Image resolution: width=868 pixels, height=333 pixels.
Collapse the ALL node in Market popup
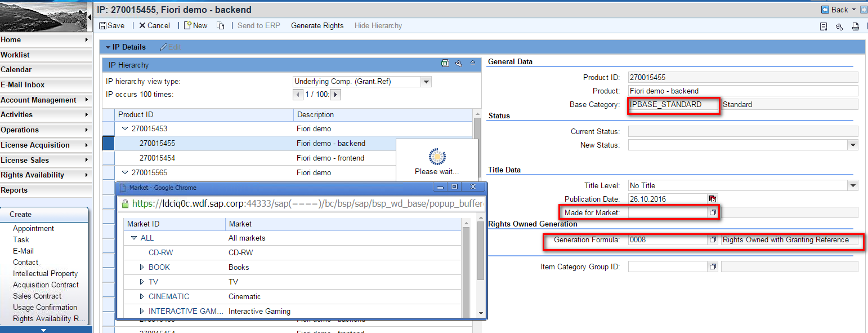pyautogui.click(x=134, y=238)
